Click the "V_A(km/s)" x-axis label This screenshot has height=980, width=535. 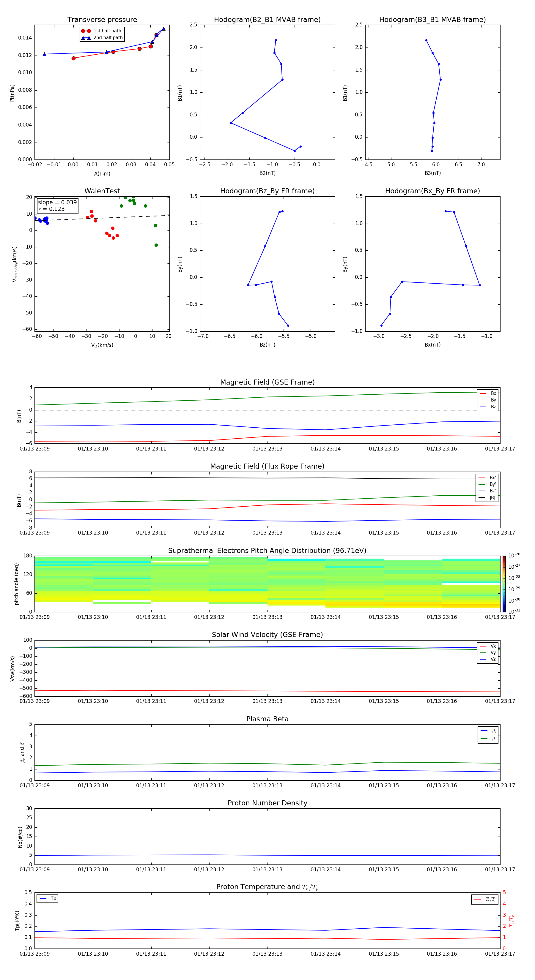click(x=102, y=345)
